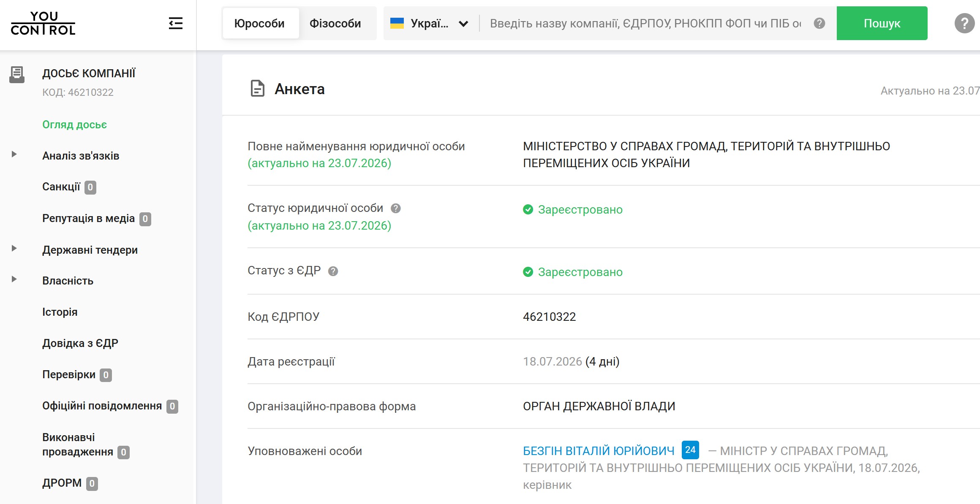Open Огляд досьє menu item
This screenshot has width=980, height=504.
pyautogui.click(x=74, y=125)
